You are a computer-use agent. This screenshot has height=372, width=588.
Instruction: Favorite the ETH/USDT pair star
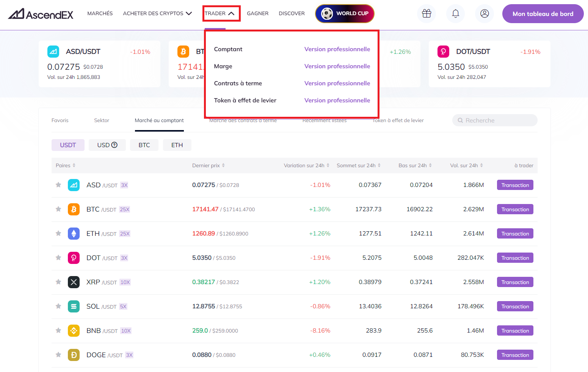pyautogui.click(x=58, y=233)
